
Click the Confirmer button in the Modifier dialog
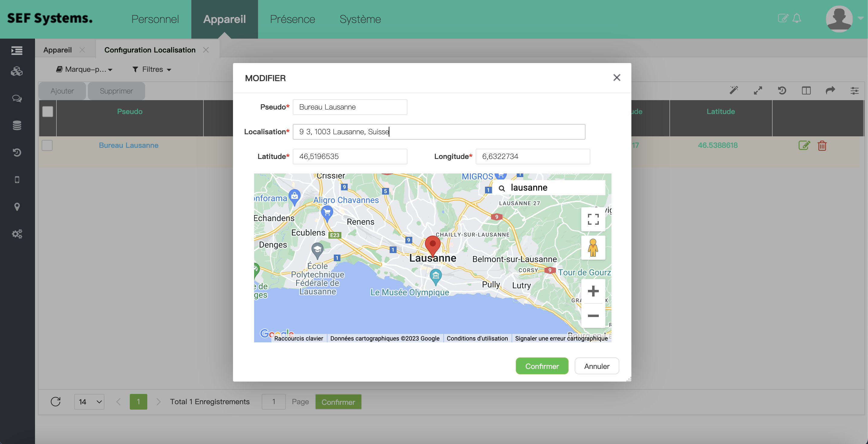click(541, 366)
